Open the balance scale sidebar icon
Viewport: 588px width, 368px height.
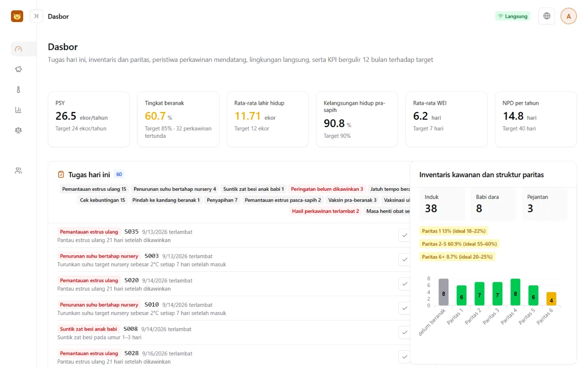pos(18,130)
